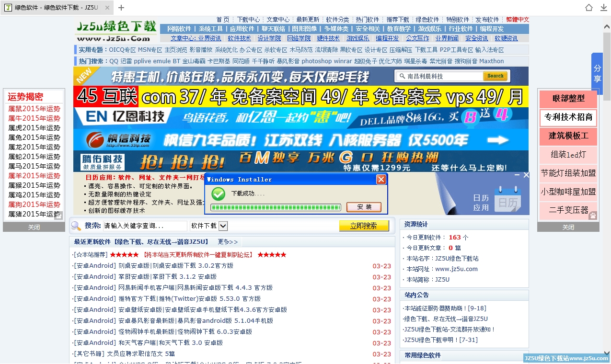Close the Windows Installer dialog
This screenshot has width=611, height=364.
point(381,179)
